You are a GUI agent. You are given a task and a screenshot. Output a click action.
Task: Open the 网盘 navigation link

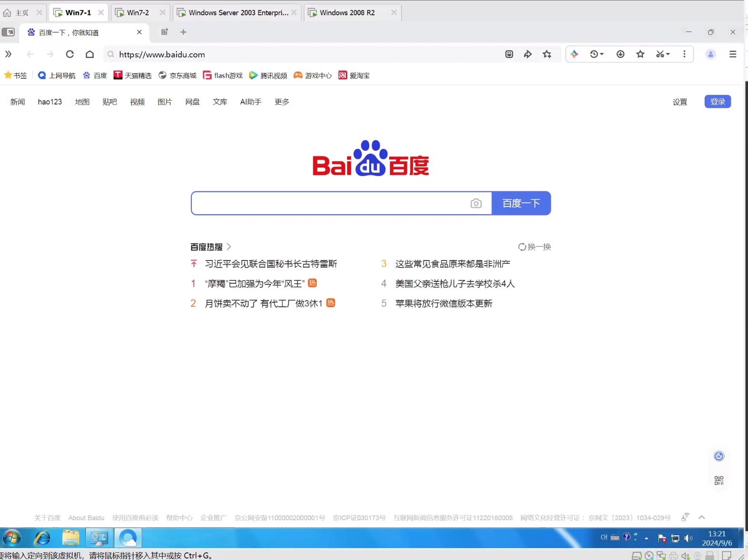point(193,102)
